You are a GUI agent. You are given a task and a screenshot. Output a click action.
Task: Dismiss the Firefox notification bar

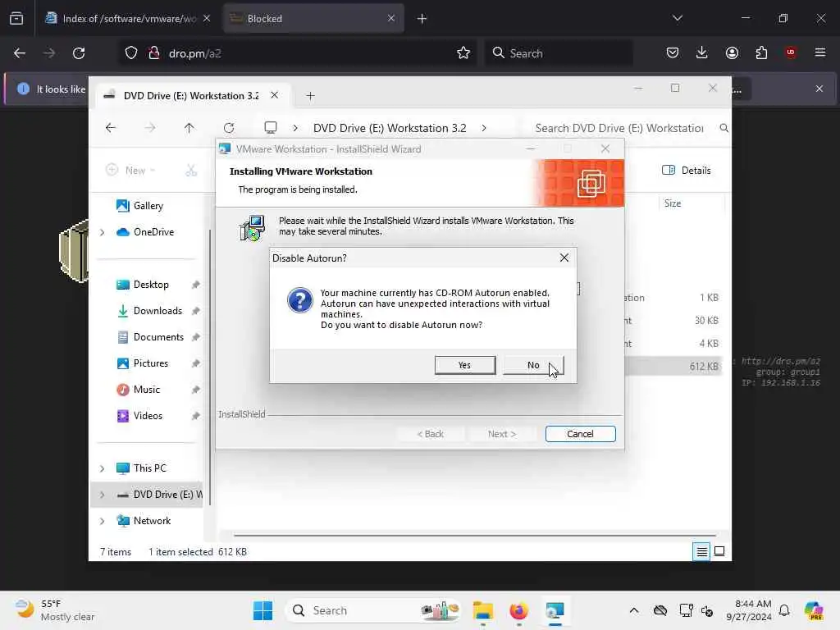click(819, 89)
